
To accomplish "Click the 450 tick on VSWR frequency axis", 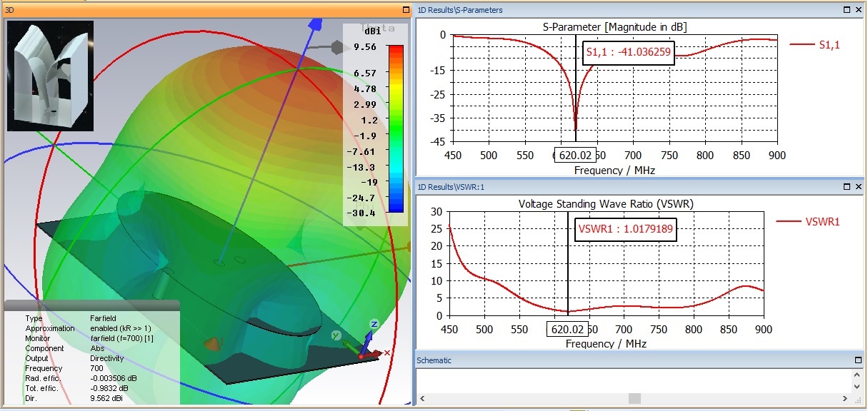I will (450, 330).
